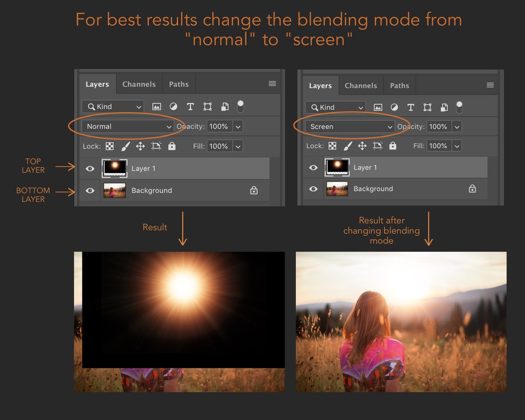
Task: Open the Normal blending mode dropdown
Action: point(128,126)
